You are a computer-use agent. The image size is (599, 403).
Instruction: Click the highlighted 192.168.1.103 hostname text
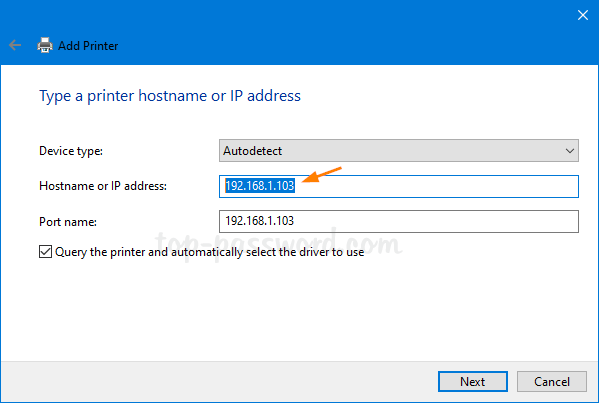coord(260,186)
